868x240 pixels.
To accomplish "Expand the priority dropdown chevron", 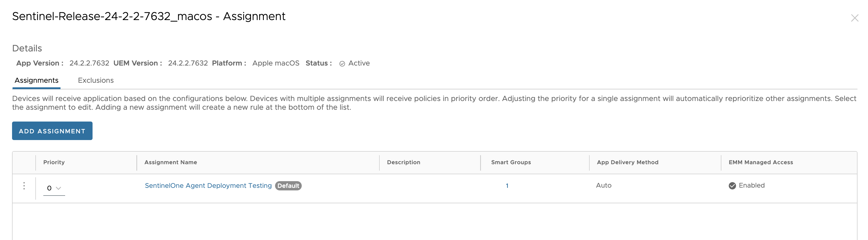I will click(x=58, y=188).
